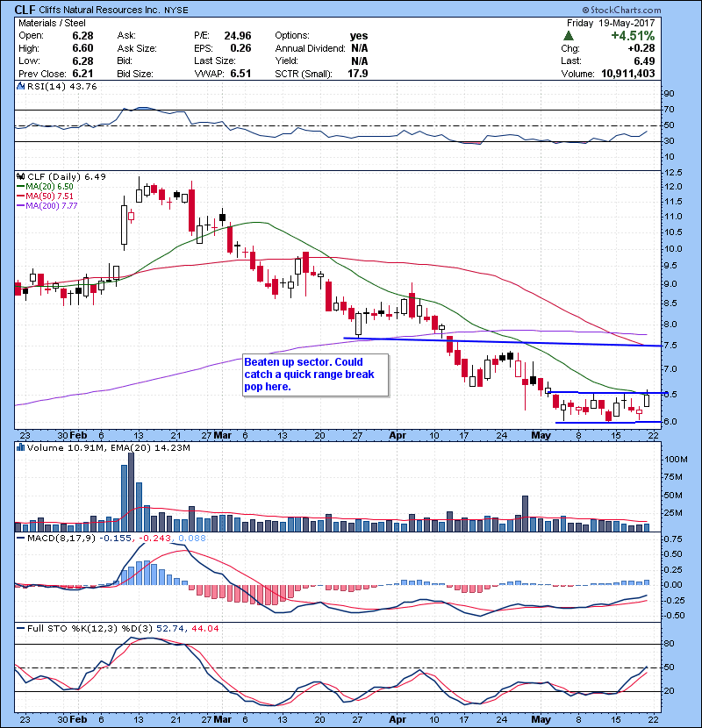Click the Prev Close value 6.21

click(x=82, y=74)
